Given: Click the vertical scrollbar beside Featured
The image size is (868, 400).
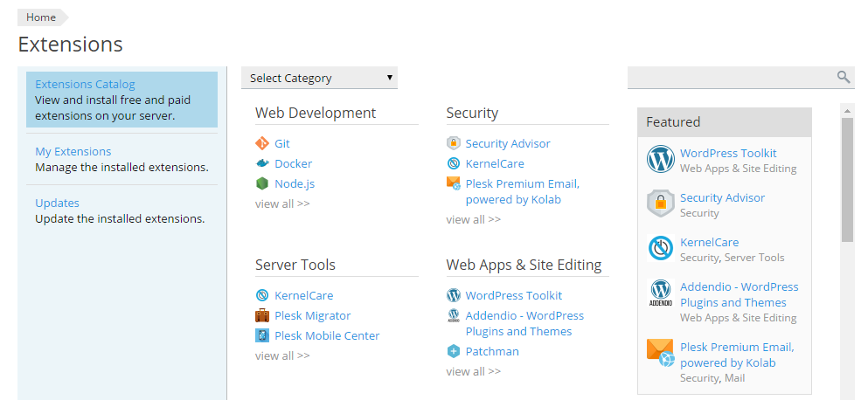Looking at the screenshot, I should click(x=847, y=179).
